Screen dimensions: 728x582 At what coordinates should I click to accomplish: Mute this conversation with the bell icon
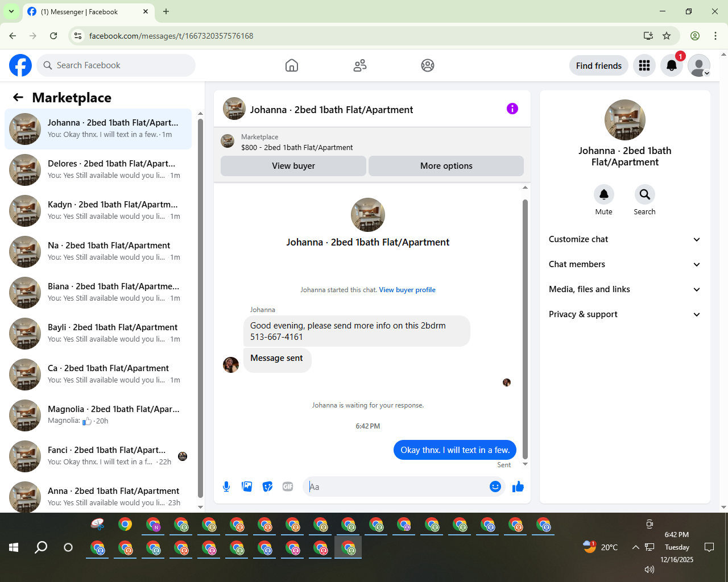[604, 194]
